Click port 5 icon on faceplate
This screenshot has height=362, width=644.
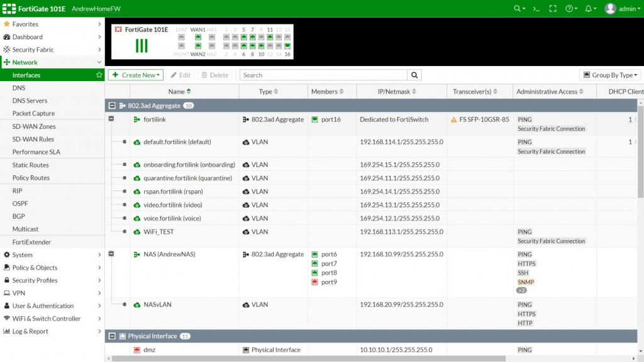(243, 37)
